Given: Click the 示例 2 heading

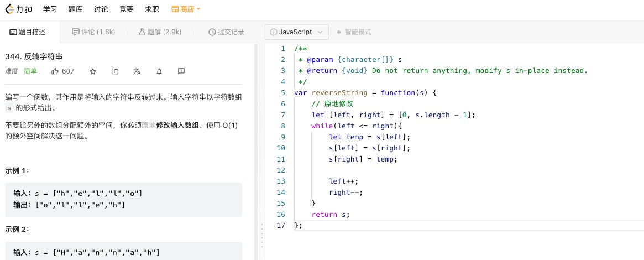Looking at the screenshot, I should 17,229.
